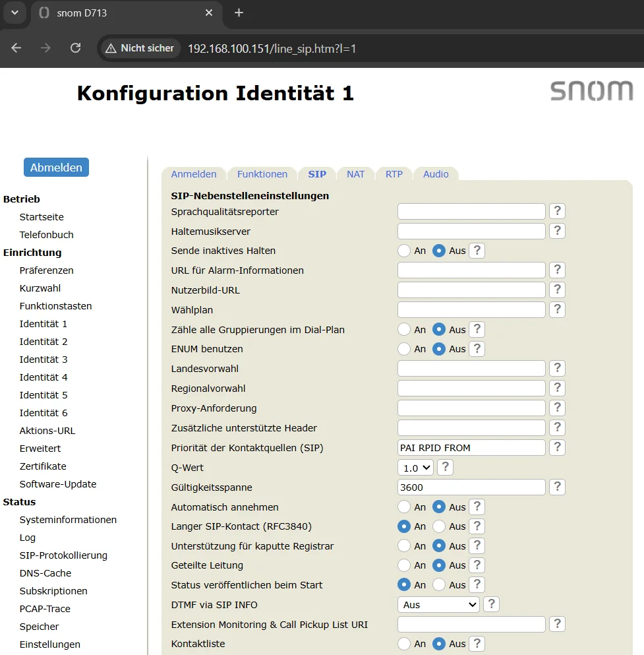
Task: Click the browser address bar URL
Action: (x=272, y=48)
